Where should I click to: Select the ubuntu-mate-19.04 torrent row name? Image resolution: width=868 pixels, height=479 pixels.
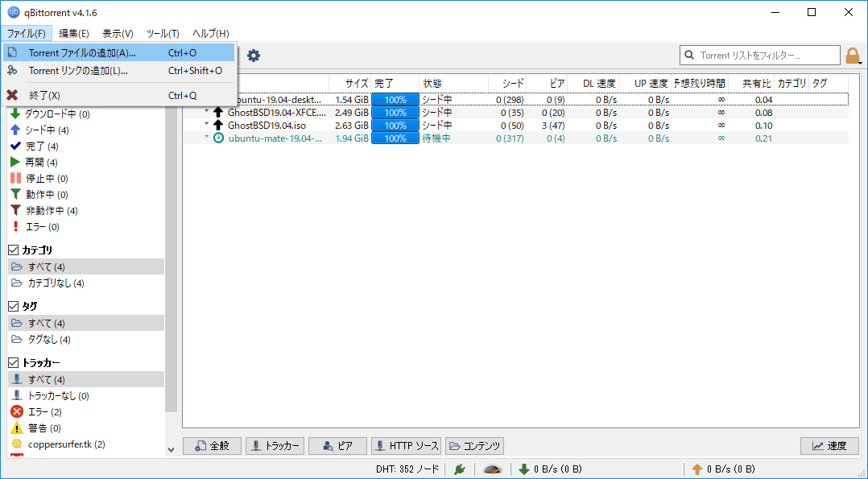click(275, 138)
